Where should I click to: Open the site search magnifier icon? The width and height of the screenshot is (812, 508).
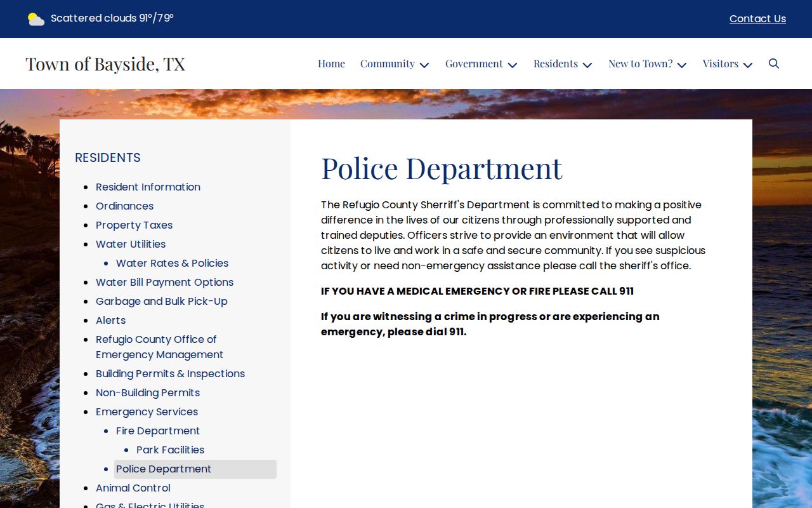(774, 63)
